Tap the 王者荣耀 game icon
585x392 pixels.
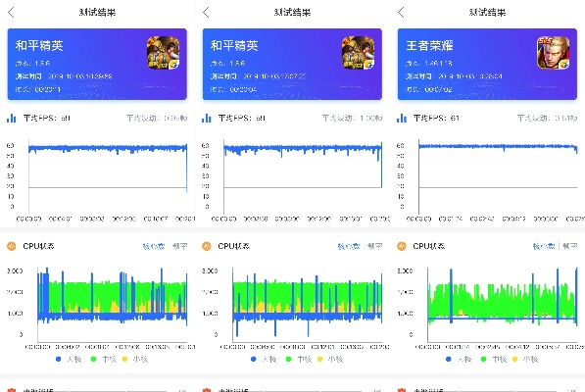coord(553,53)
